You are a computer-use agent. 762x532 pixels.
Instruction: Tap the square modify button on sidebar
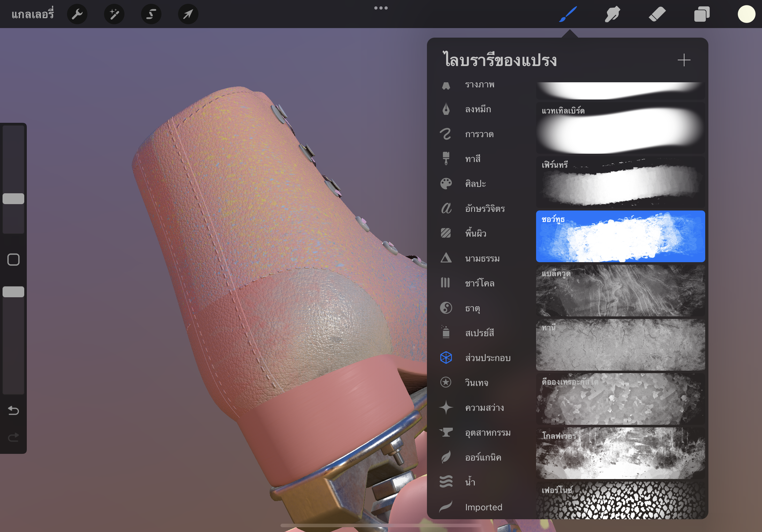(13, 260)
